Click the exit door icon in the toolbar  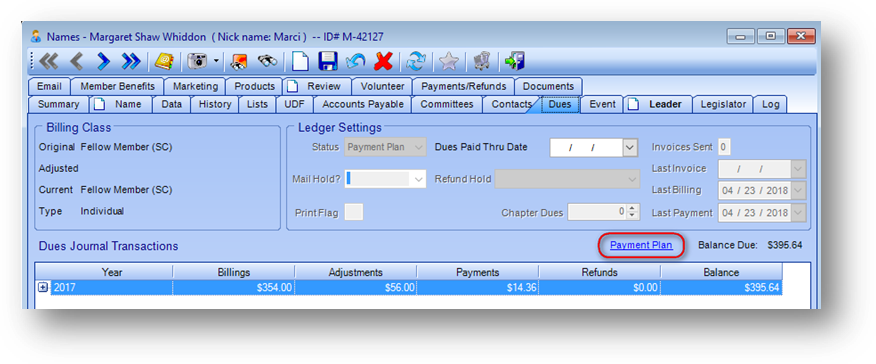point(515,61)
